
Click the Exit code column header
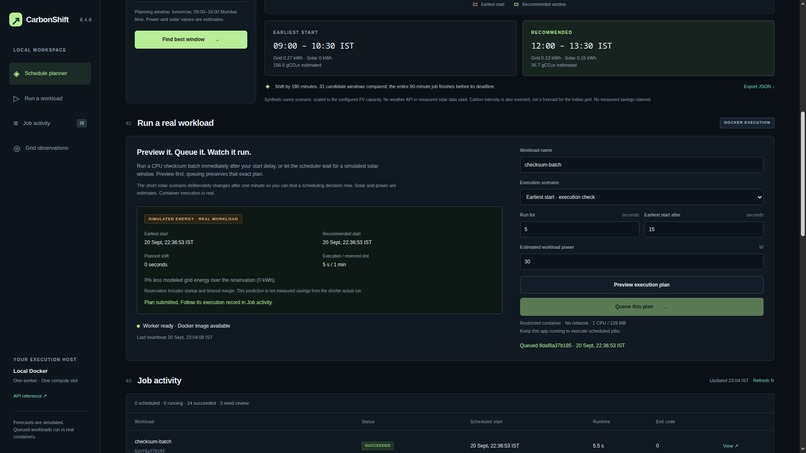coord(665,422)
